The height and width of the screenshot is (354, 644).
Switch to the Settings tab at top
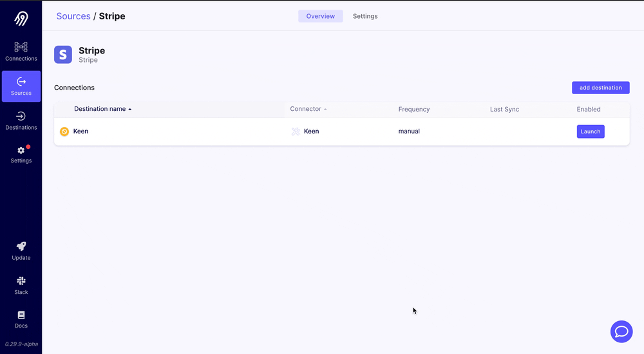tap(365, 16)
